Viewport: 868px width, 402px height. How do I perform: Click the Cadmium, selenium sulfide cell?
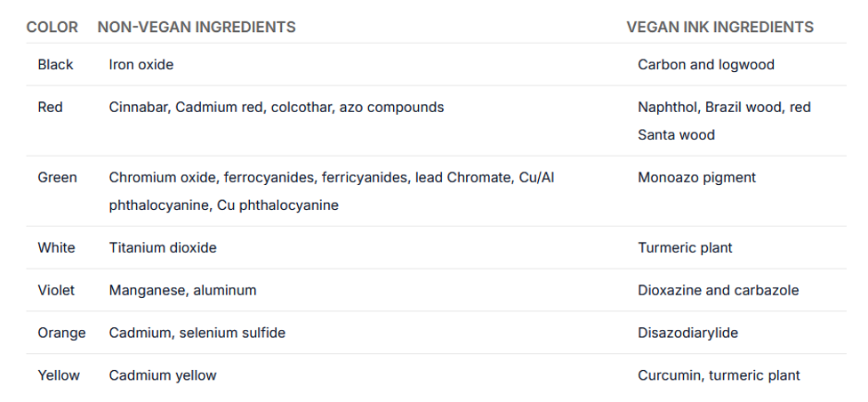tap(197, 334)
